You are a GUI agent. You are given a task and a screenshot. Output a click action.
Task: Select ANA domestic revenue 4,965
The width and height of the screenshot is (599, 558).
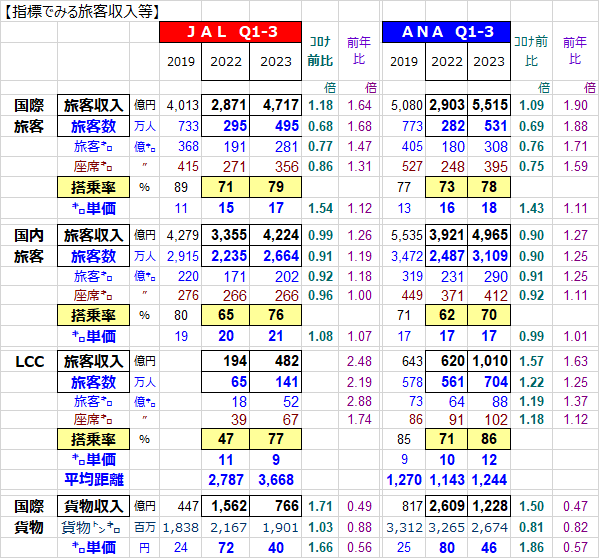tap(490, 235)
